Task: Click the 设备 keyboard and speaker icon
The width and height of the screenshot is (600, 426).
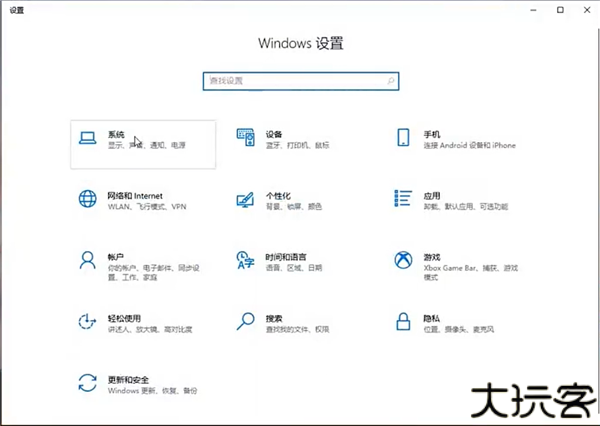Action: (246, 137)
